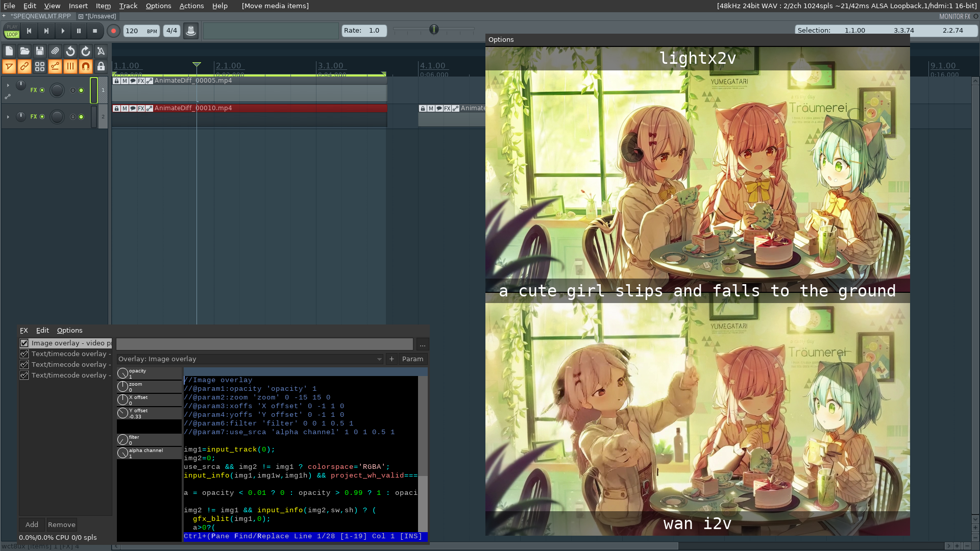Pause the transport
The height and width of the screenshot is (551, 980).
click(x=79, y=31)
